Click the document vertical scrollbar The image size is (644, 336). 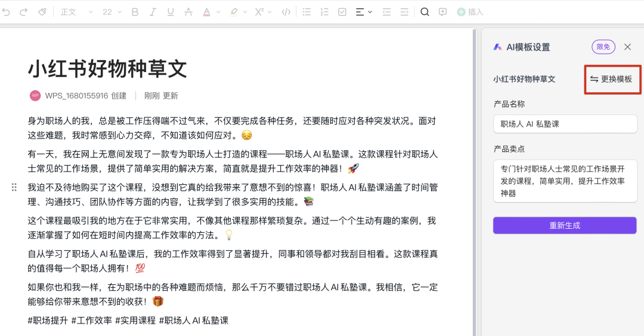(x=475, y=182)
